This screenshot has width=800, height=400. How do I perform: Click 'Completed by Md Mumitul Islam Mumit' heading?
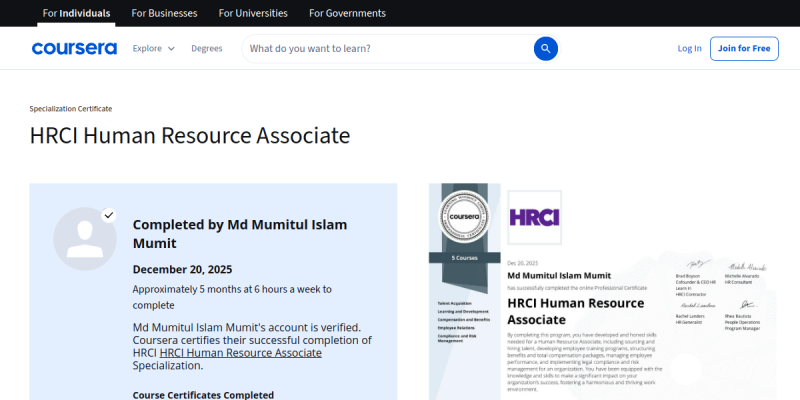click(x=240, y=234)
